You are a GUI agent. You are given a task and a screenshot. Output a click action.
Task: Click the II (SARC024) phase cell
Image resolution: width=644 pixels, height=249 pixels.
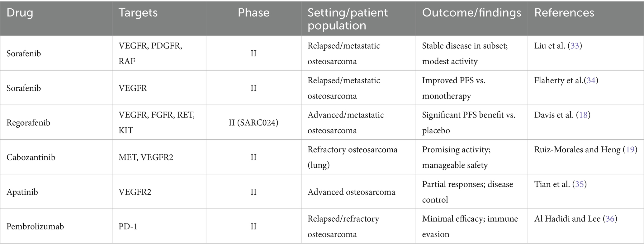pyautogui.click(x=253, y=123)
